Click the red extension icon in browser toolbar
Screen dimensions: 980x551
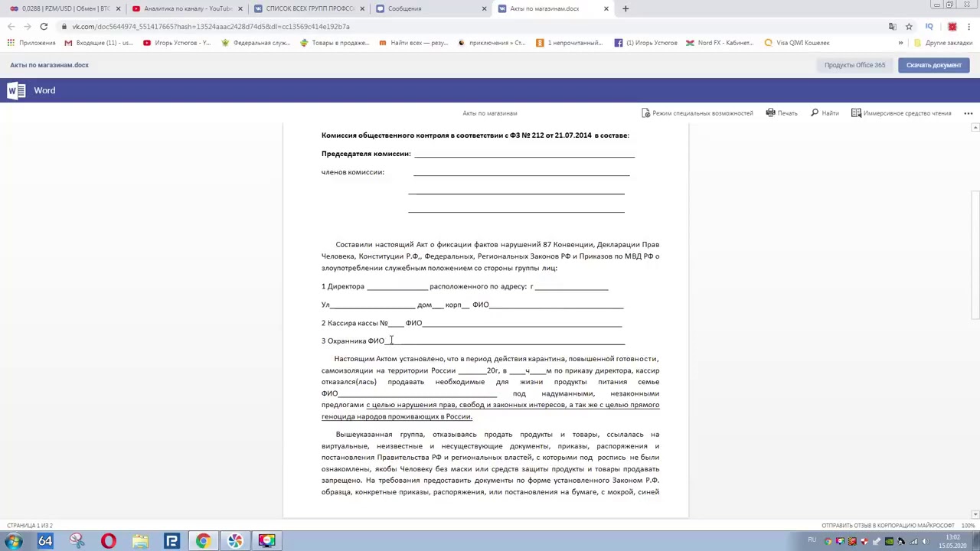(952, 27)
